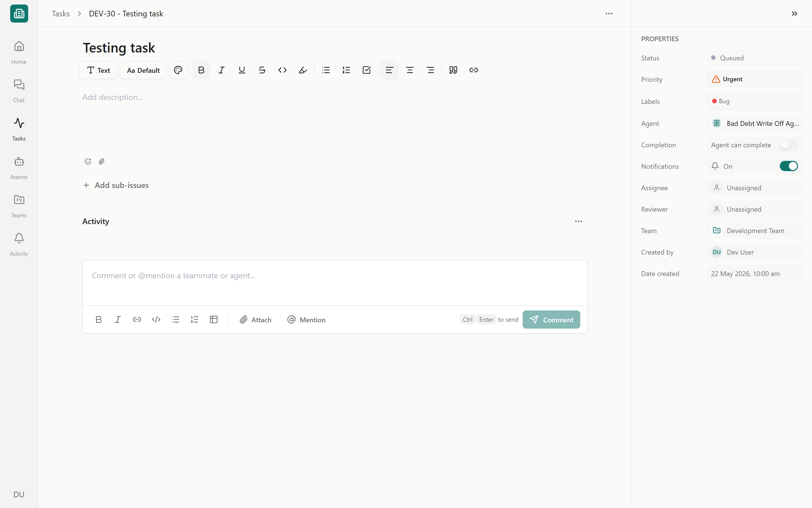Toggle bold in description toolbar
Viewport: 812px width, 508px height.
[x=201, y=70]
